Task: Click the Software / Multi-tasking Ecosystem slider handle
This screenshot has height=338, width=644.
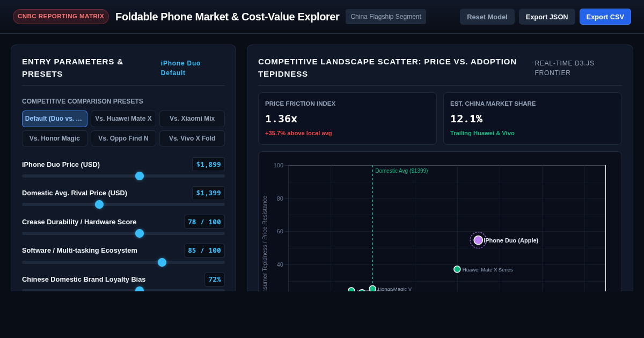Action: 162,262
